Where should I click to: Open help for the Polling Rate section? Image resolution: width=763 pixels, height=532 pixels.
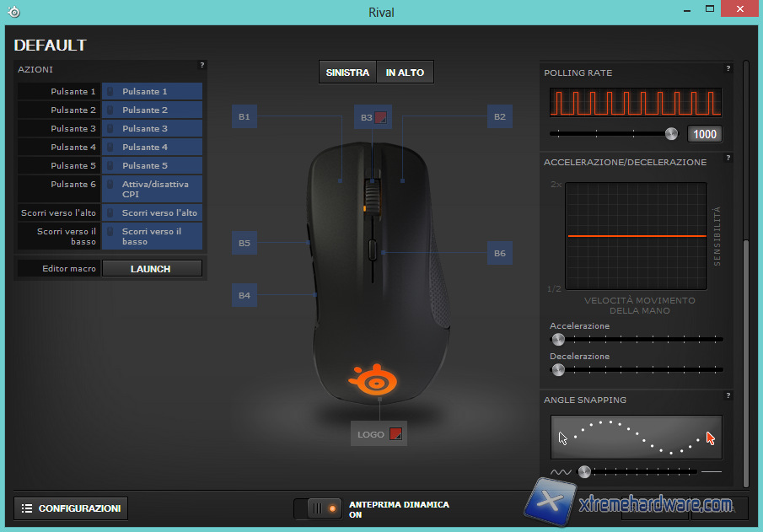pos(728,68)
